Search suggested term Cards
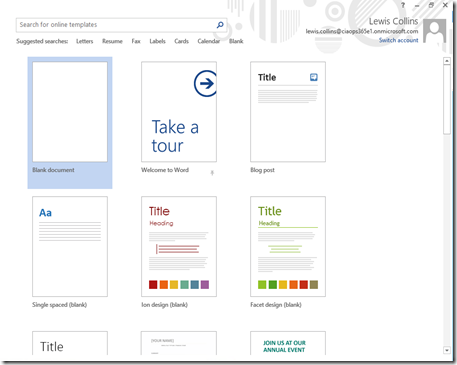457x365 pixels. click(181, 41)
